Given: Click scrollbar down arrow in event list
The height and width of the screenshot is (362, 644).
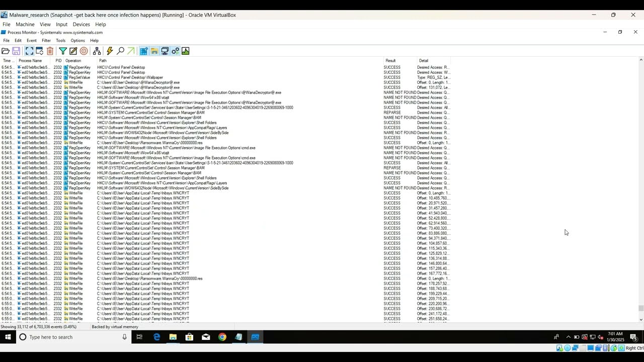Looking at the screenshot, I should click(640, 319).
